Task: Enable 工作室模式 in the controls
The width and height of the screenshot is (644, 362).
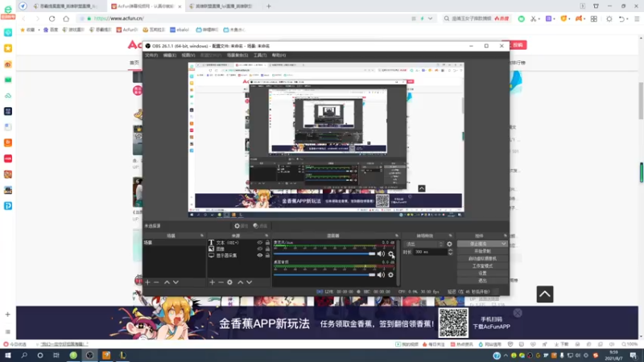Action: point(482,266)
